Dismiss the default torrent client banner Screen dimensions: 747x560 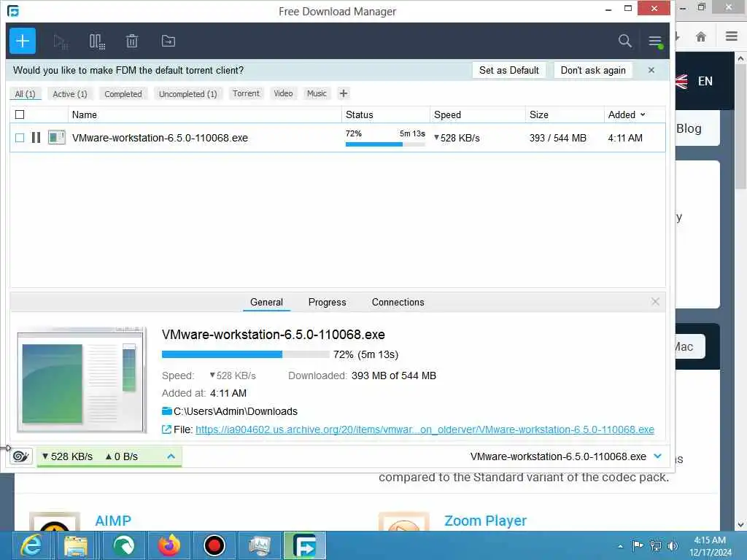point(651,70)
